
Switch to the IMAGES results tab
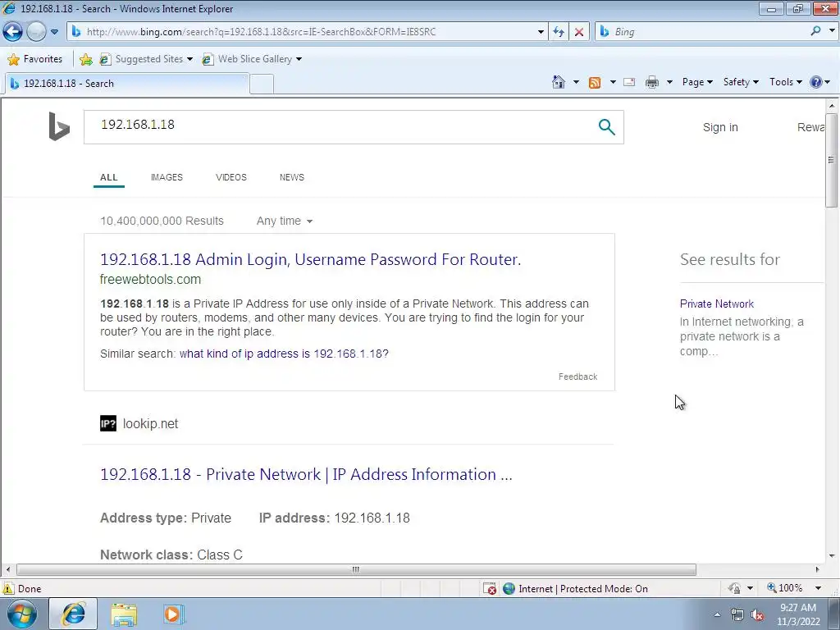(167, 177)
